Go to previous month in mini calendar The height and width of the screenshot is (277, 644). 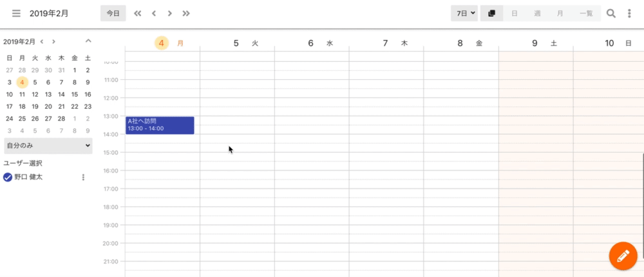pos(42,41)
